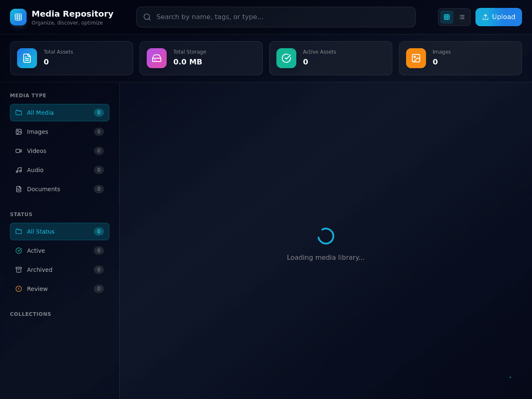
Task: Click the Media Repository logo icon
Action: pos(18,17)
